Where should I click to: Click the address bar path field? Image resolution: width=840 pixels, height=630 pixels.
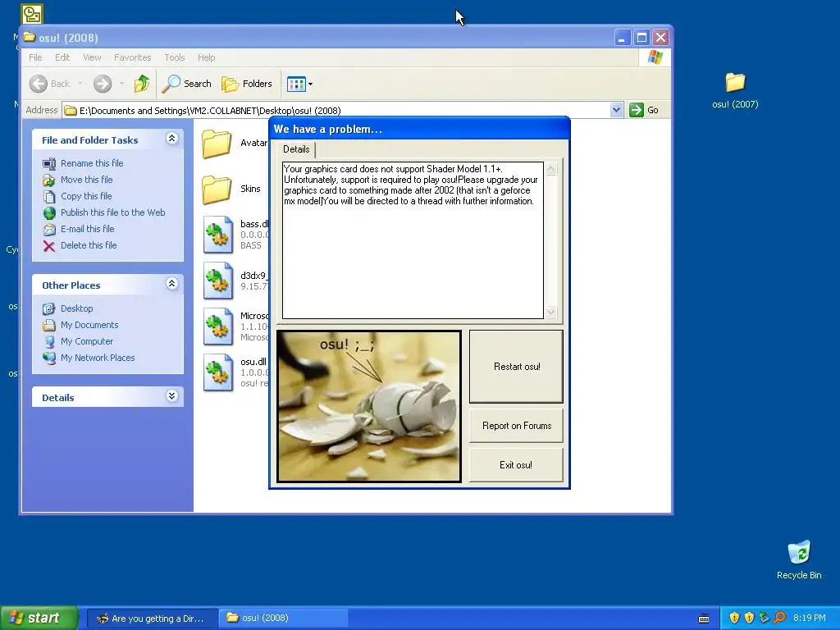click(x=336, y=111)
